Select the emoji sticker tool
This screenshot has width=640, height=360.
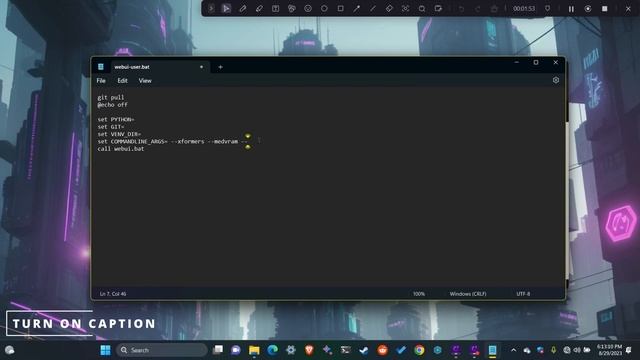(308, 9)
